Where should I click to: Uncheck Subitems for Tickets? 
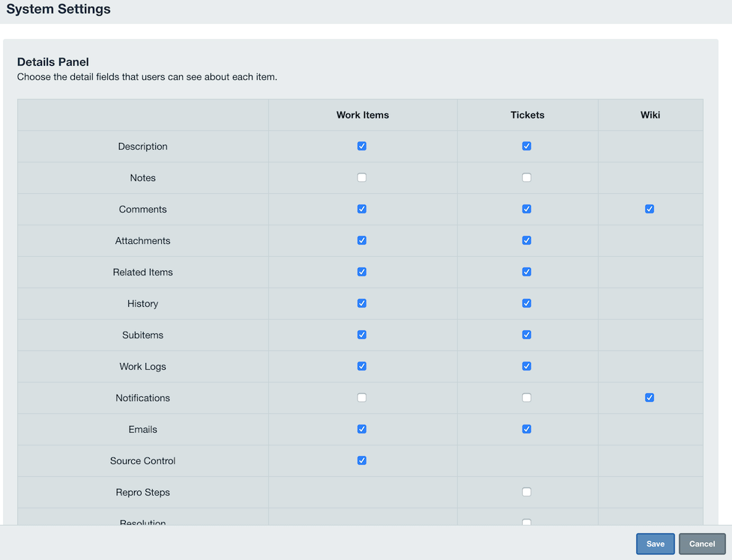[x=527, y=335]
